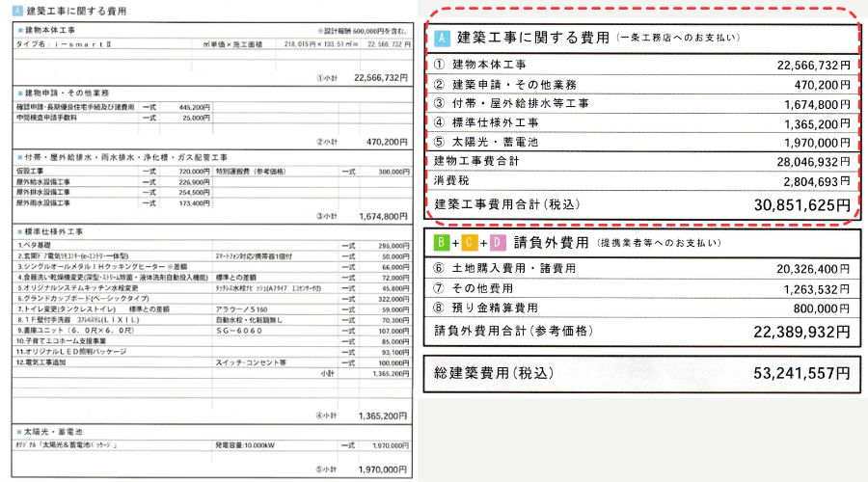Screen dimensions: 868x482
Task: Click the 322,000円 amount for グランドカップボード
Action: (394, 299)
